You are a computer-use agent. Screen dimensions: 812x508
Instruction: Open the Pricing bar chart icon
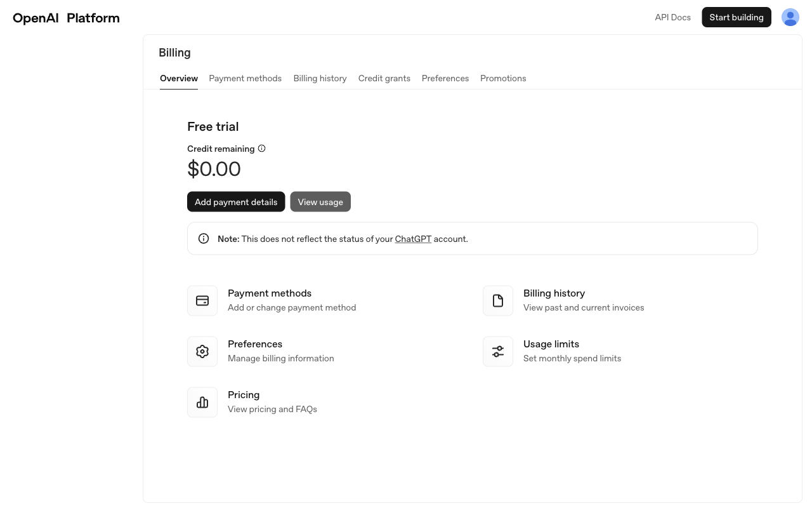202,401
